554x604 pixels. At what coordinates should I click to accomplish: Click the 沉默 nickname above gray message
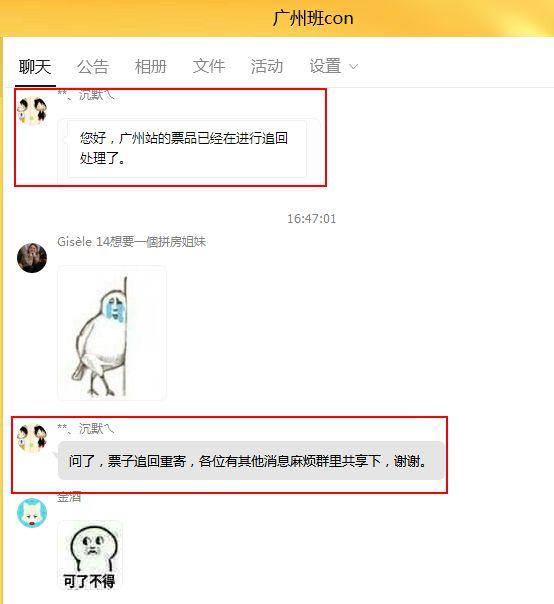86,428
